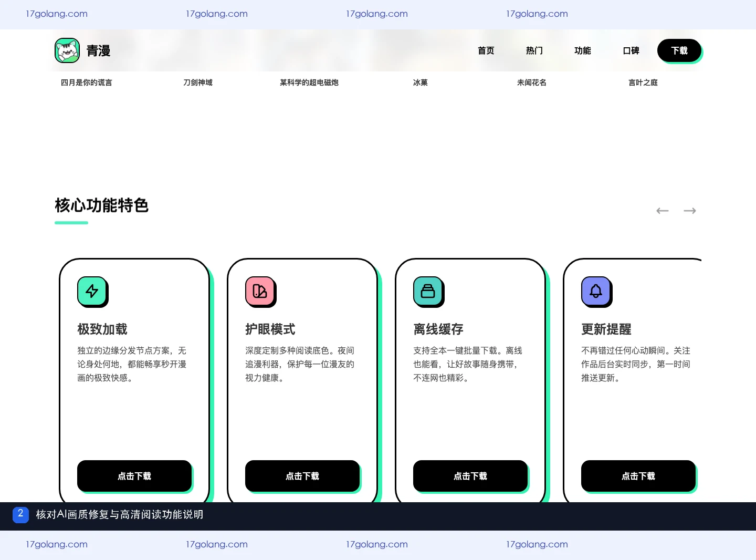Click the 青漫 cat logo icon

[67, 50]
